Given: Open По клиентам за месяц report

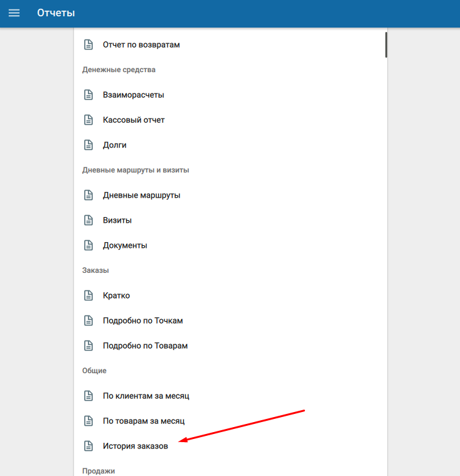Looking at the screenshot, I should [x=146, y=396].
